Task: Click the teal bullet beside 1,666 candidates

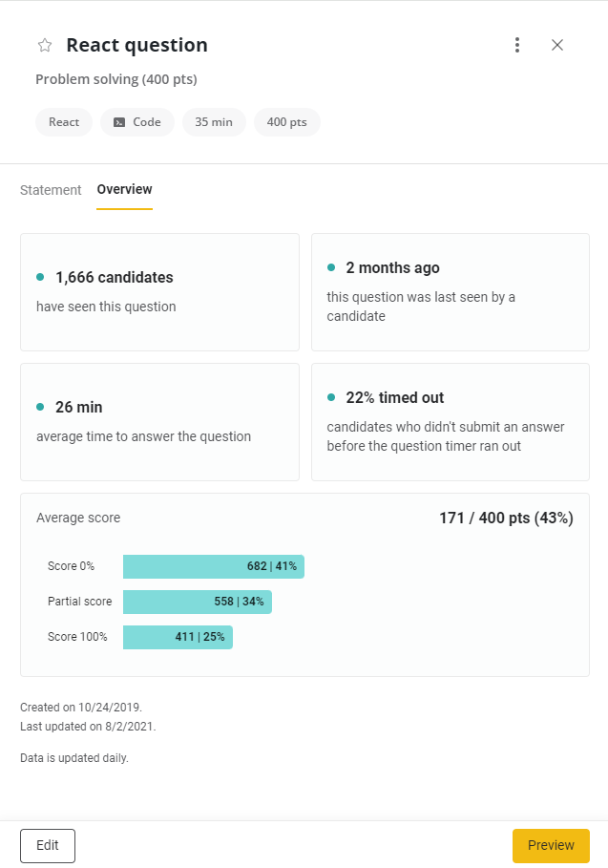Action: tap(40, 277)
